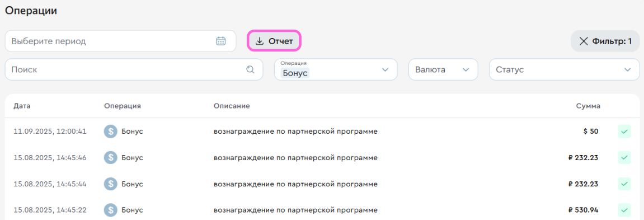The height and width of the screenshot is (220, 644).
Task: Click the amount $ 50
Action: click(591, 132)
